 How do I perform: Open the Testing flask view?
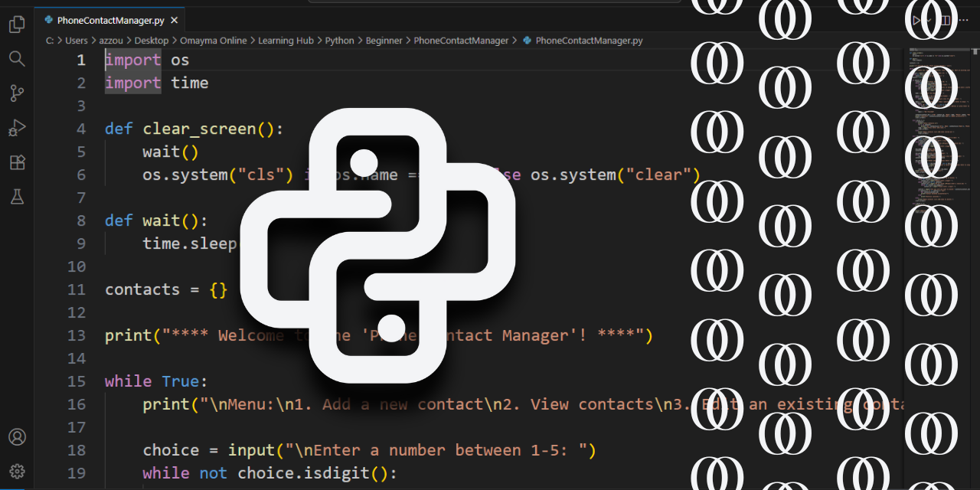coord(17,197)
